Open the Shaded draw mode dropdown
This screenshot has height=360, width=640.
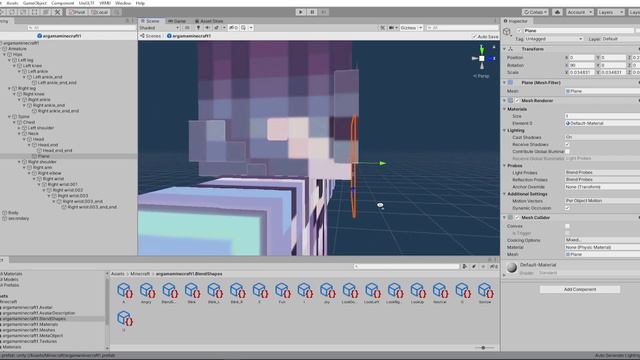click(159, 28)
